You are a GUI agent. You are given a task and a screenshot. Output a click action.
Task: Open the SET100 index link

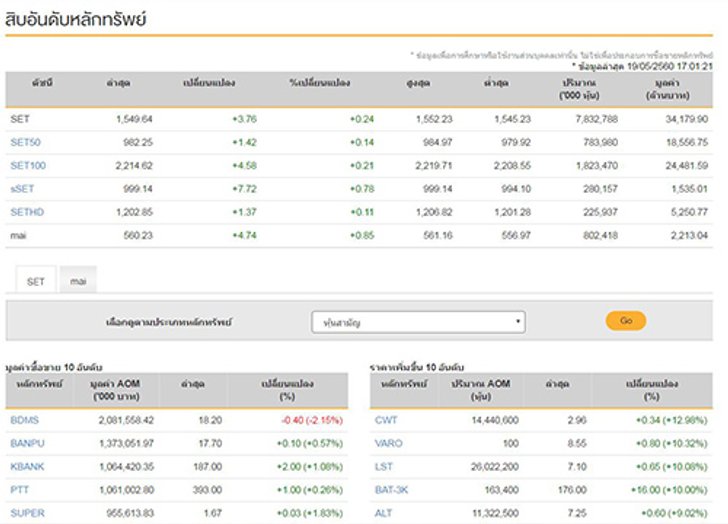(x=28, y=166)
